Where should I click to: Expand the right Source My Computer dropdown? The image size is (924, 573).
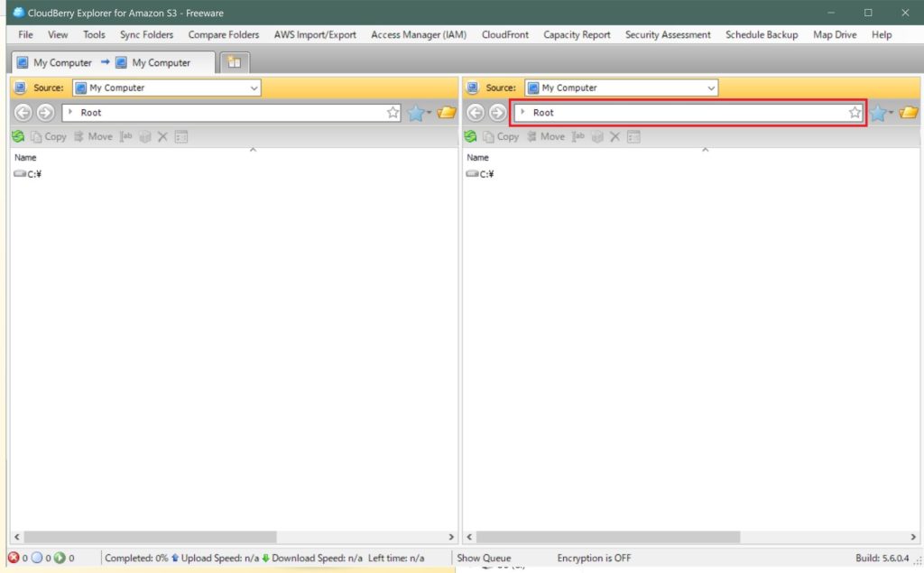tap(621, 88)
